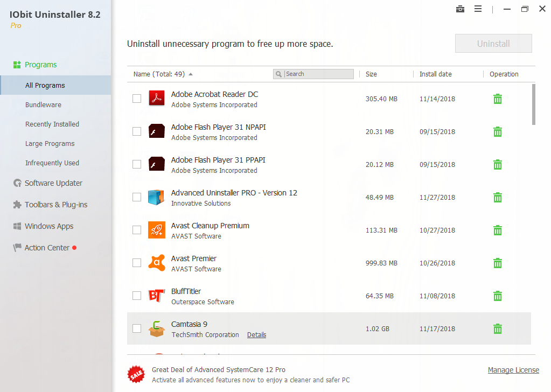Viewport: 551px width, 392px height.
Task: Click the Adobe Acrobat Reader DC app icon
Action: [157, 98]
